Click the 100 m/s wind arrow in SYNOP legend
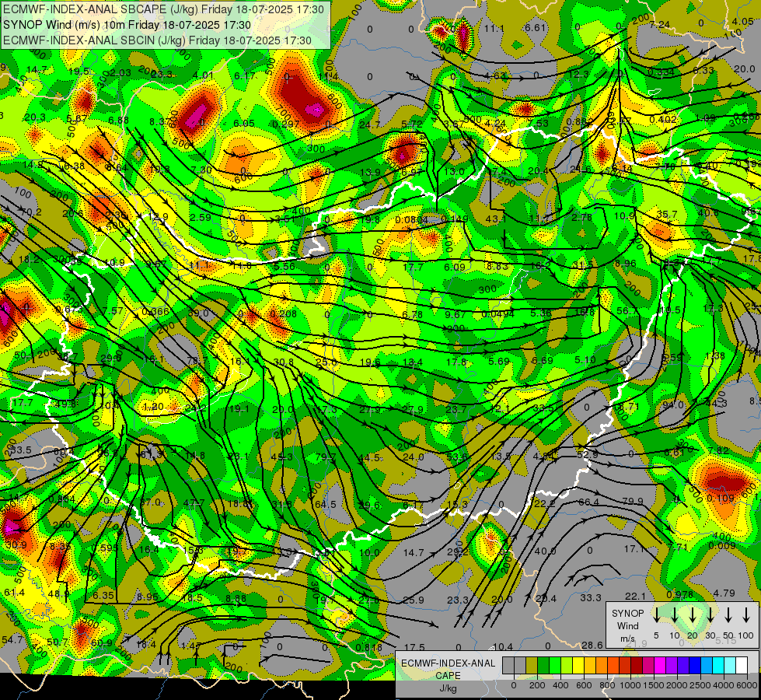Image resolution: width=761 pixels, height=700 pixels. [746, 614]
